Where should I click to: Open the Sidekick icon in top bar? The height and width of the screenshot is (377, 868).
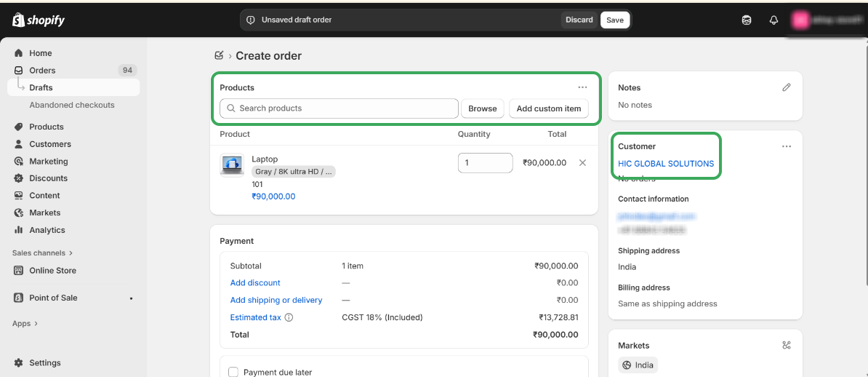click(747, 20)
